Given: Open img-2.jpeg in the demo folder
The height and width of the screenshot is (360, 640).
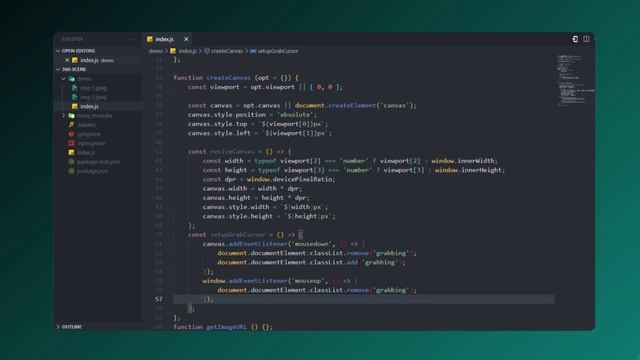Looking at the screenshot, I should click(x=93, y=97).
